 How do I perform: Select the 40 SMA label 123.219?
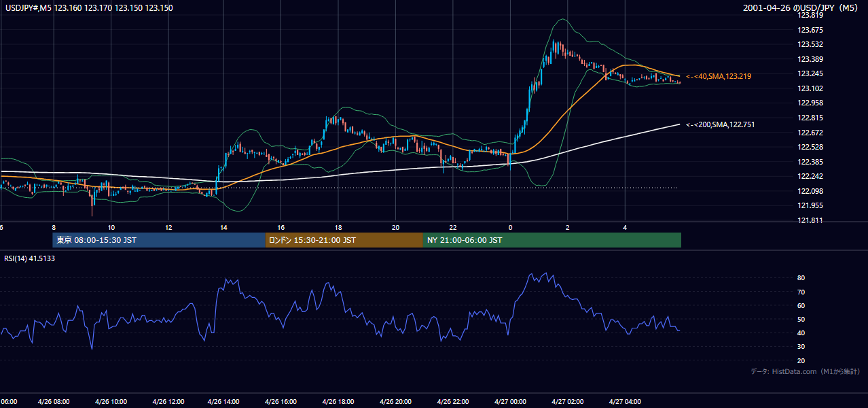click(719, 76)
